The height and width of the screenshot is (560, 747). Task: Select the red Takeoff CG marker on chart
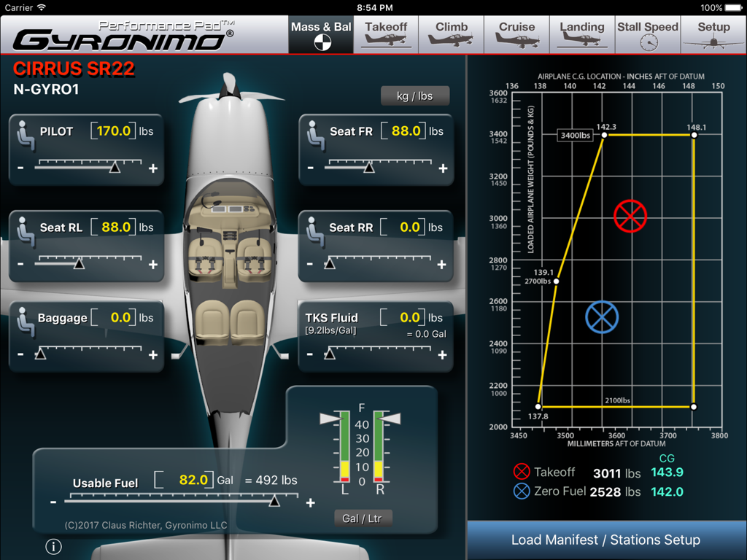coord(630,217)
